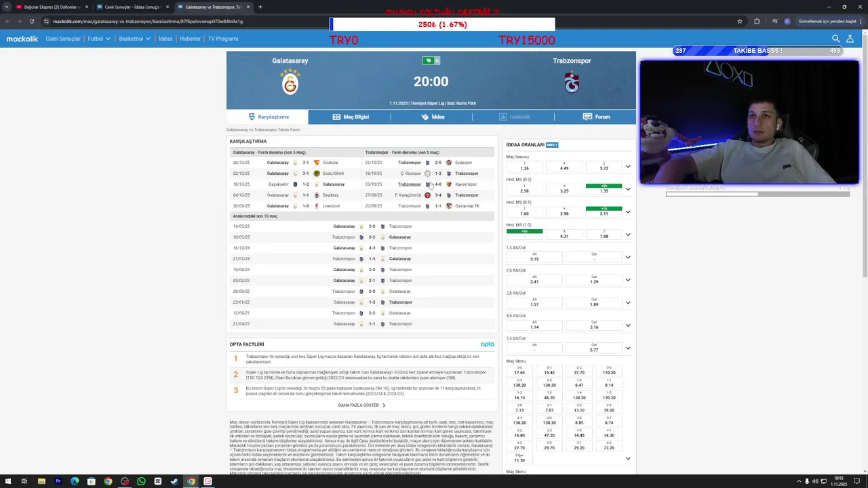Click the Trabzonspor club crest in header
This screenshot has height=488, width=868.
pos(572,82)
